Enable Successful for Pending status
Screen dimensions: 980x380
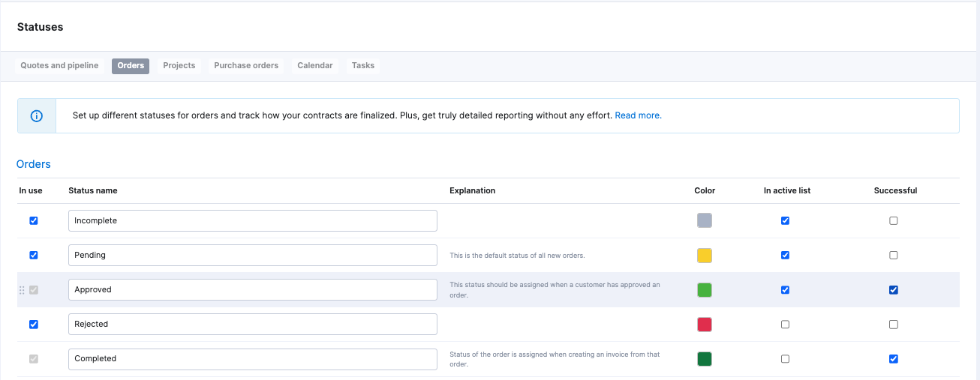(893, 256)
